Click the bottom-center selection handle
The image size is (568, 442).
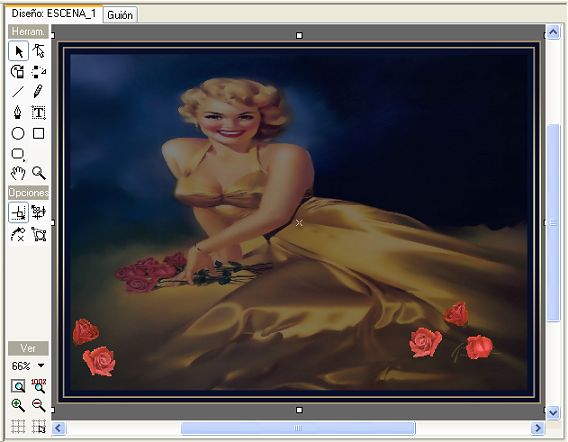click(x=299, y=410)
